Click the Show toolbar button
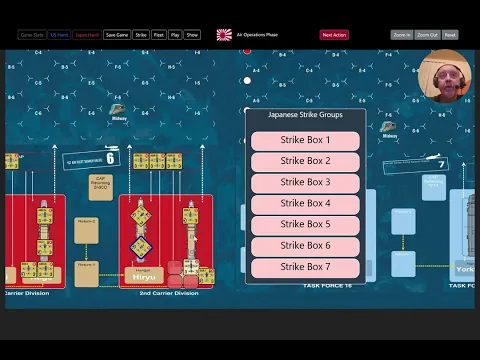This screenshot has width=480, height=360. coord(192,35)
